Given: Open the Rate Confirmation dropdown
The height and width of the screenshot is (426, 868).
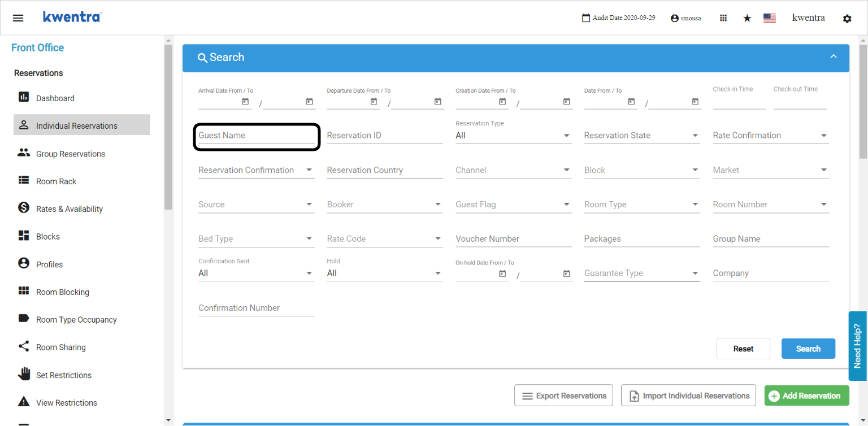Looking at the screenshot, I should [771, 136].
